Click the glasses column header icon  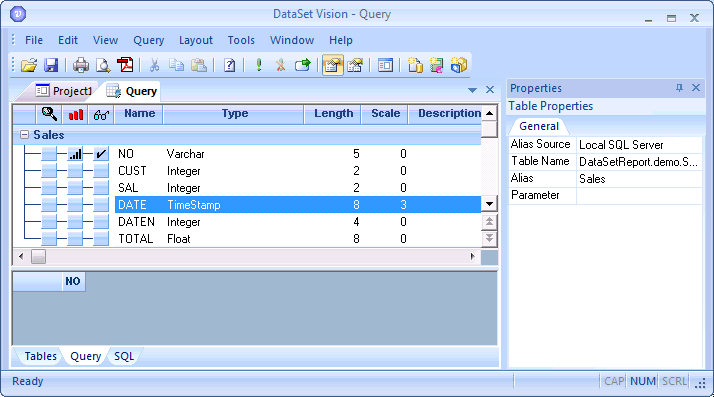tap(101, 114)
